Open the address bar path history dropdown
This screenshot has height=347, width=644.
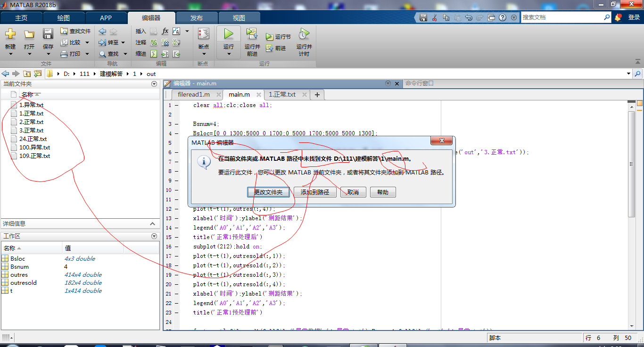pyautogui.click(x=628, y=74)
